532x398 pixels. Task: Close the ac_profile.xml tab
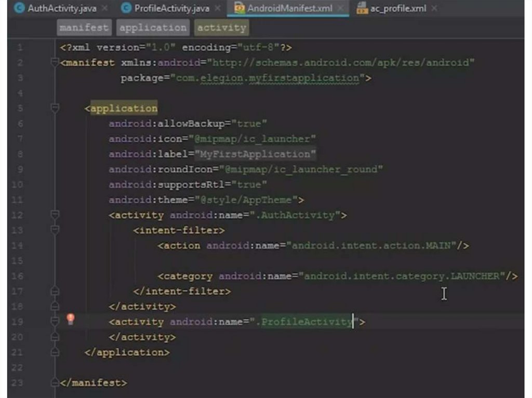434,8
